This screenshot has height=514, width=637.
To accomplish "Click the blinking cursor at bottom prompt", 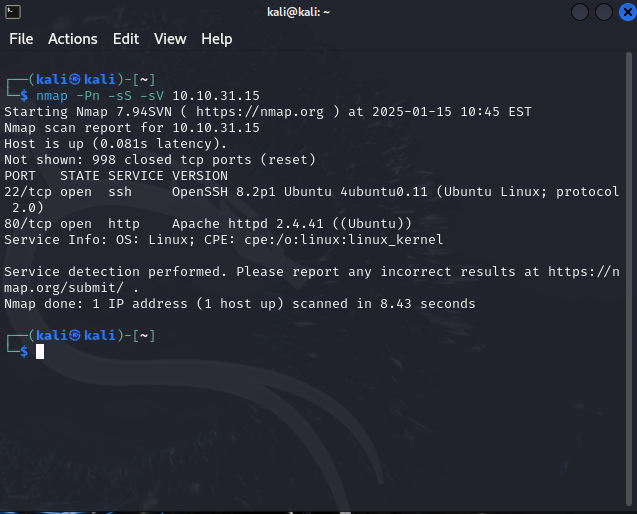I will pyautogui.click(x=40, y=351).
